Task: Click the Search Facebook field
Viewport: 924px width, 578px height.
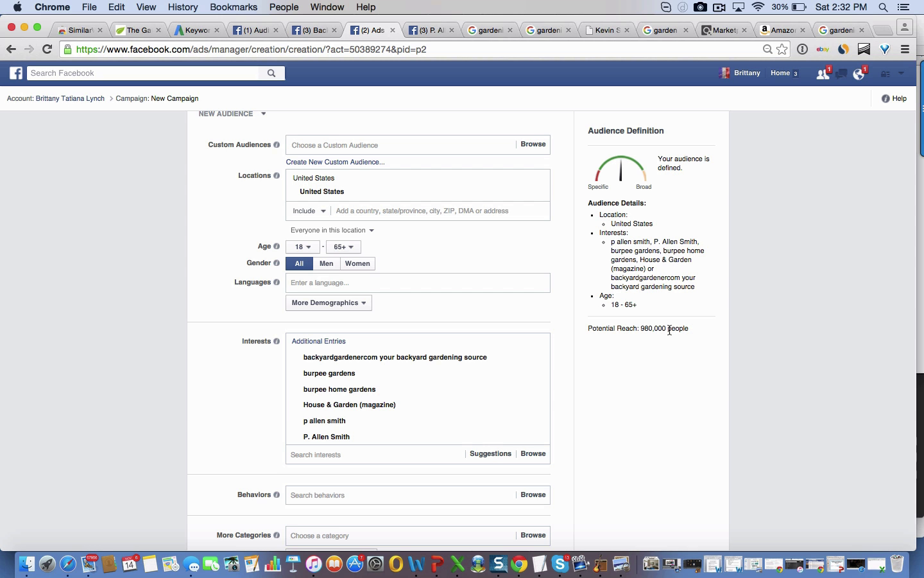Action: 142,73
